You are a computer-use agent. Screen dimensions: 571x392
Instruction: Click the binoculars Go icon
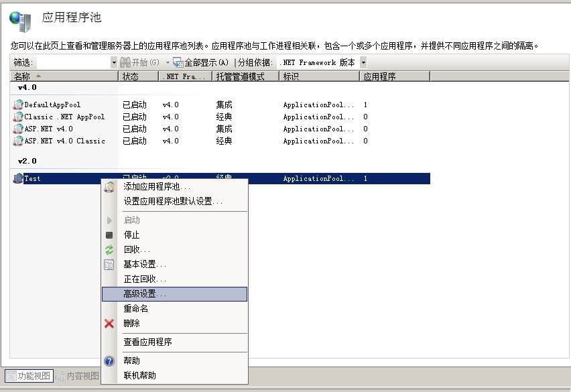[x=125, y=62]
